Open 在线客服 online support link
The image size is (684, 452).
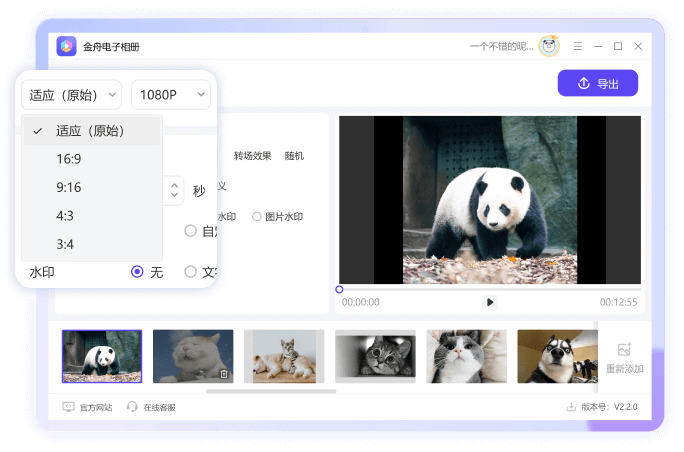click(x=151, y=407)
